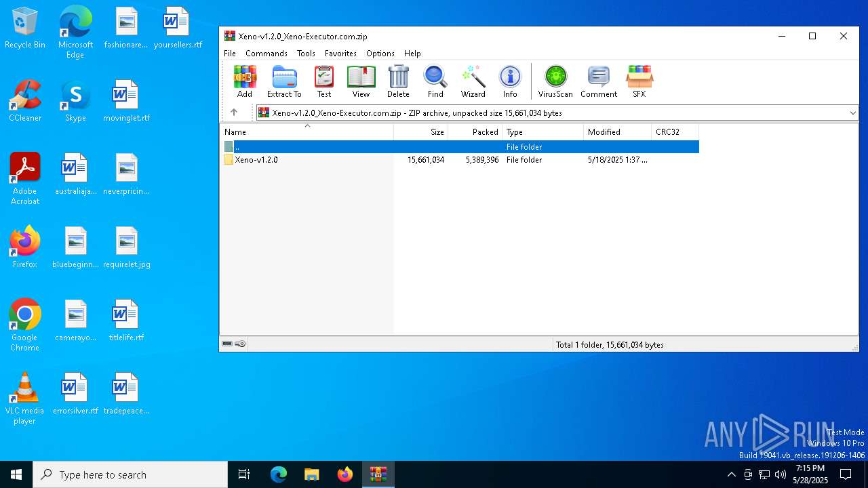Show hidden system tray icons

pos(731,474)
